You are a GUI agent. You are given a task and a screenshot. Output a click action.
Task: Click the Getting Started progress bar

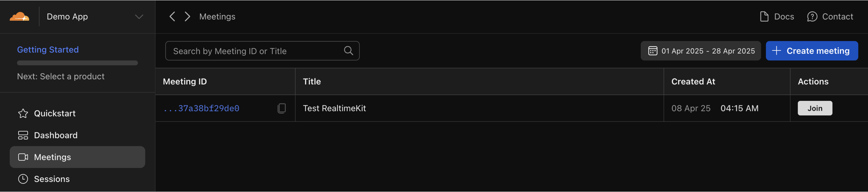[x=77, y=63]
